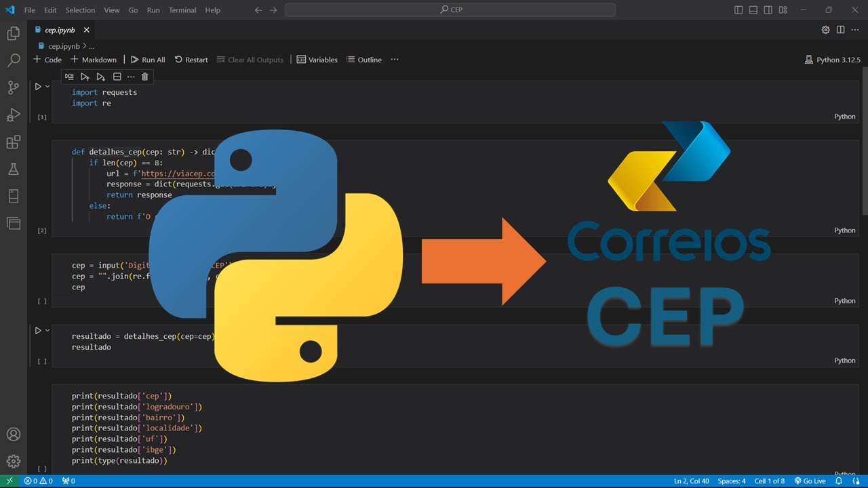Expand run options for resultado cell
The width and height of the screenshot is (868, 488).
tap(47, 330)
